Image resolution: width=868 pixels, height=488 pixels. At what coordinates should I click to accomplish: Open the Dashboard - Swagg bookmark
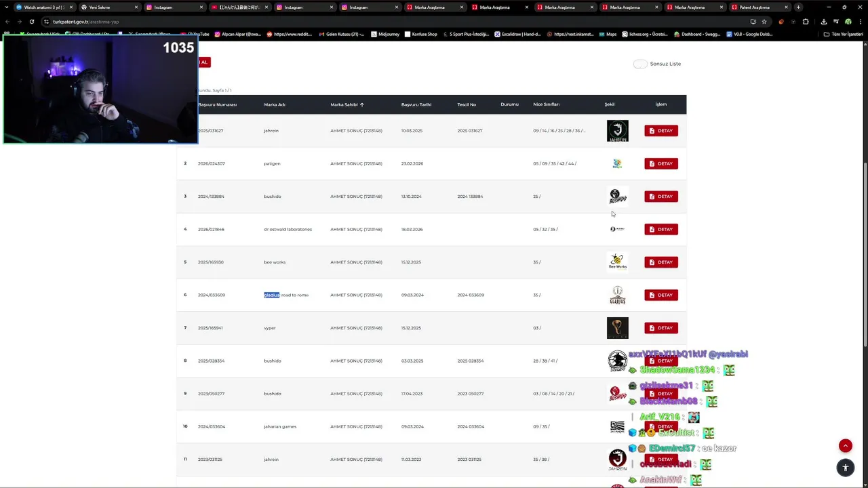coord(697,34)
